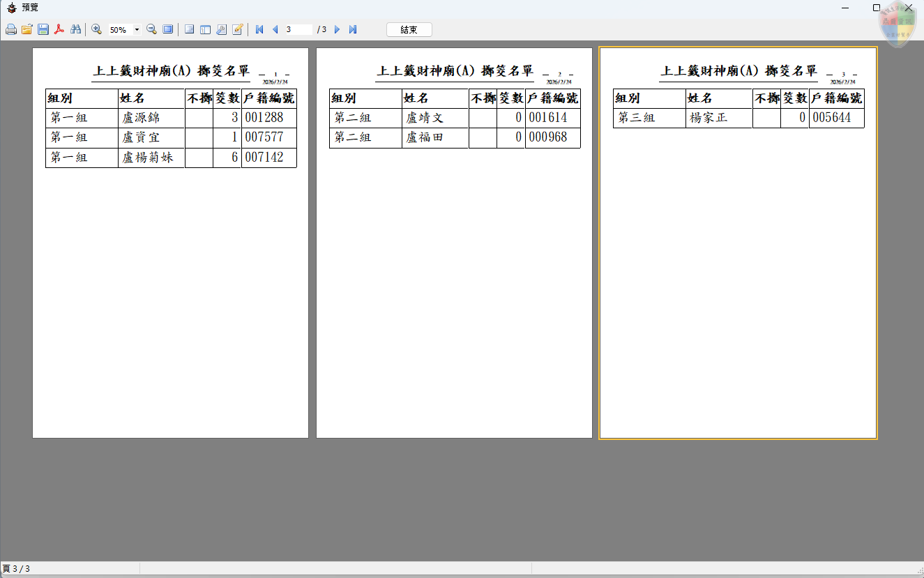
Task: Click the page number input field
Action: 298,29
